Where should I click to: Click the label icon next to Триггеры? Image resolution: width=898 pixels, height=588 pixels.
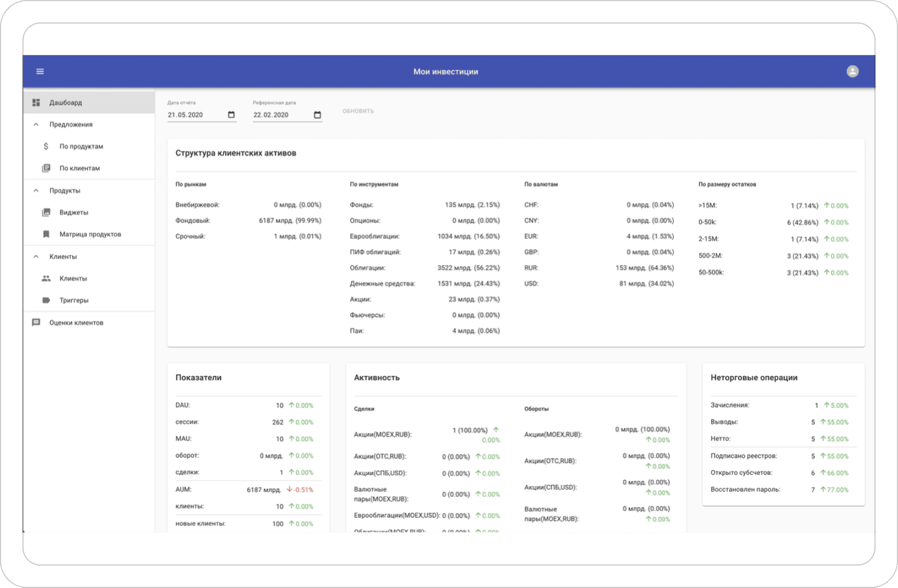(46, 300)
